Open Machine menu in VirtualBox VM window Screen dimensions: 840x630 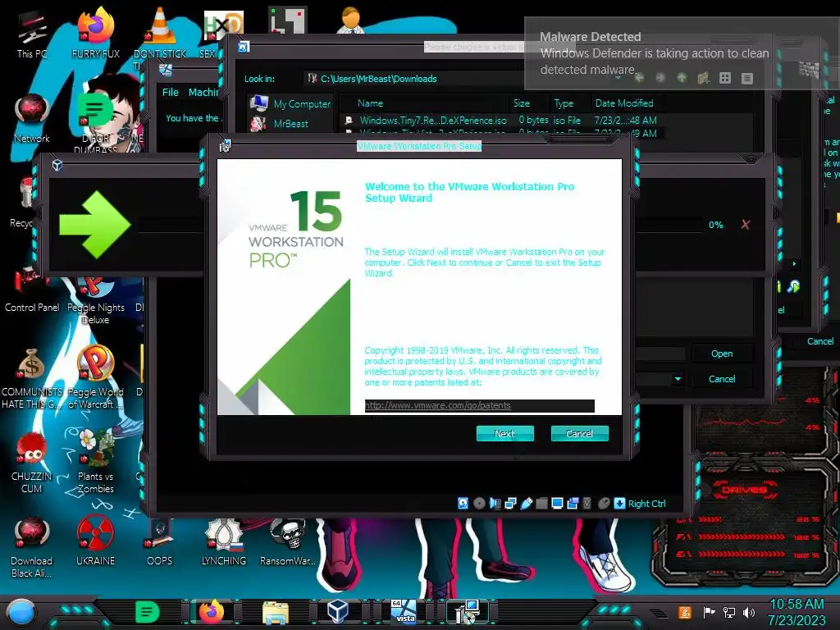(203, 92)
